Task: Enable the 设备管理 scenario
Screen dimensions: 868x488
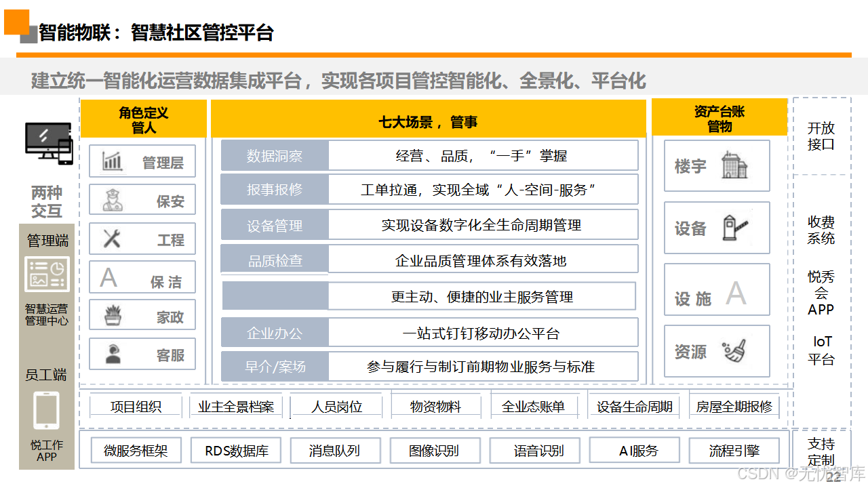Action: pyautogui.click(x=274, y=224)
